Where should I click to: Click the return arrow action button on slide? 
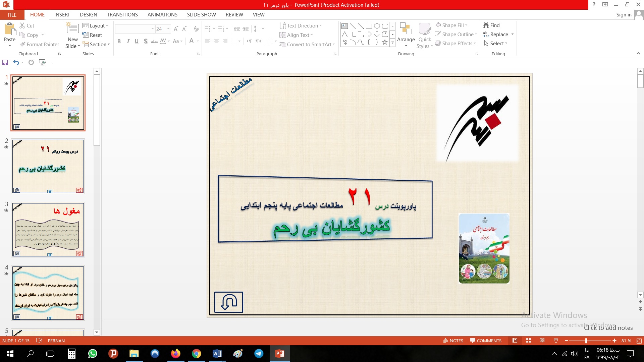pyautogui.click(x=229, y=302)
